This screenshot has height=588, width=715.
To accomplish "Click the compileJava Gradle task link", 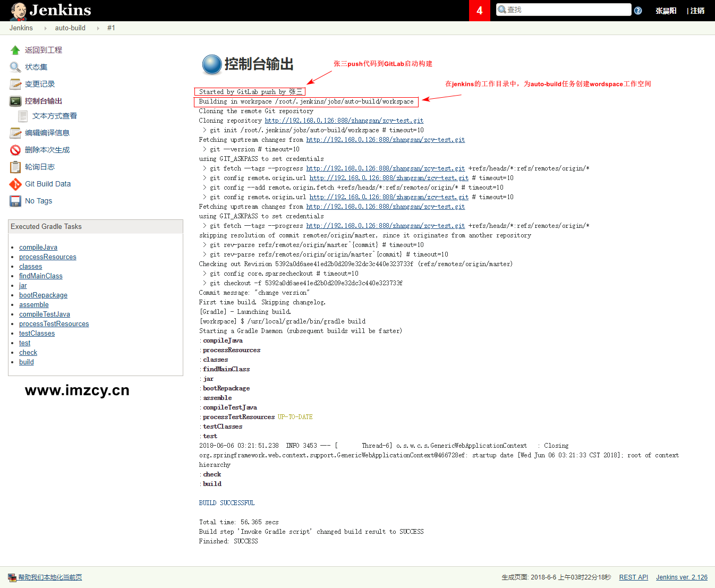I will [38, 248].
